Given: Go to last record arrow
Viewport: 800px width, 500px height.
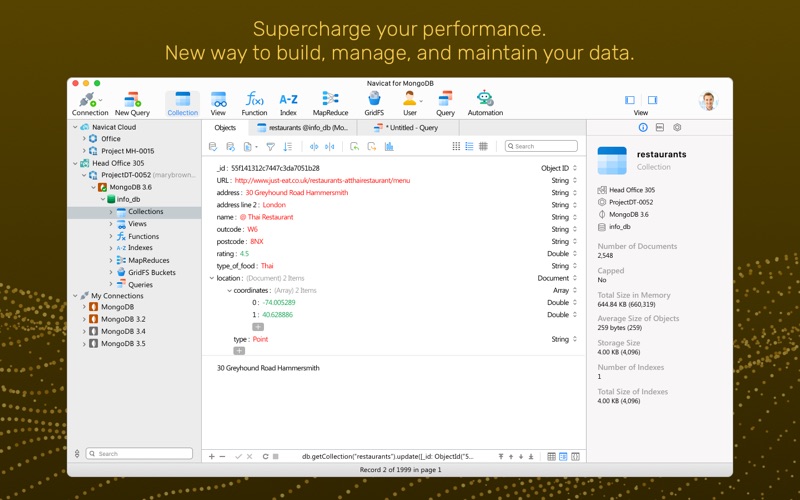Looking at the screenshot, I should [531, 456].
